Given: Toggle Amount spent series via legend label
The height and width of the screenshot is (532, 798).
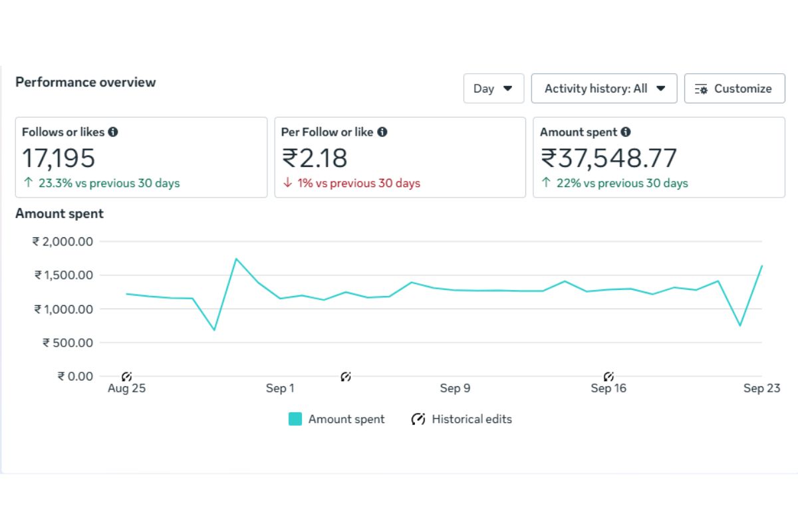Looking at the screenshot, I should pyautogui.click(x=346, y=419).
